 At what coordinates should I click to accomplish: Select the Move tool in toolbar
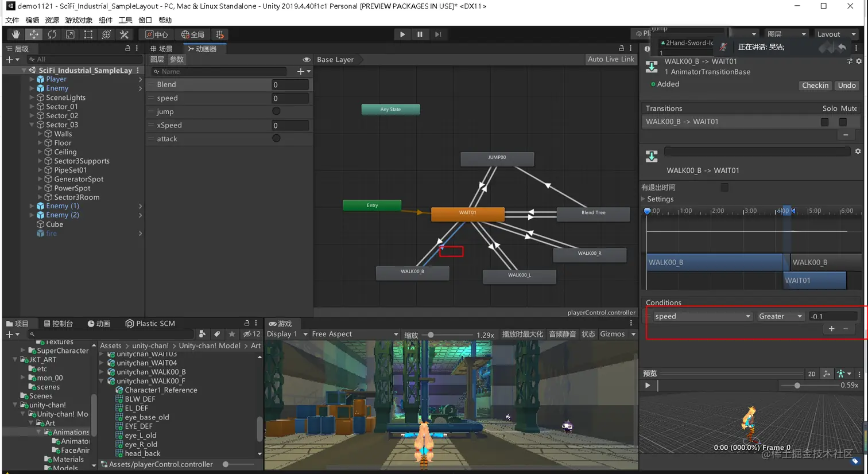[x=34, y=34]
